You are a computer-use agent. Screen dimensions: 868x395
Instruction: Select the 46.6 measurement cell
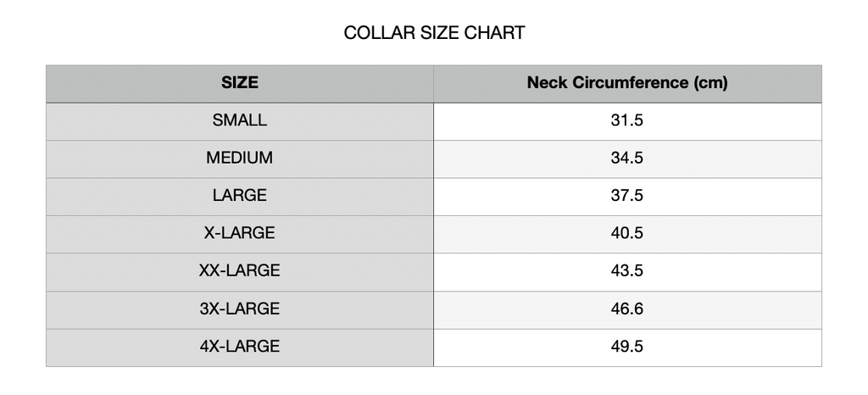(627, 309)
